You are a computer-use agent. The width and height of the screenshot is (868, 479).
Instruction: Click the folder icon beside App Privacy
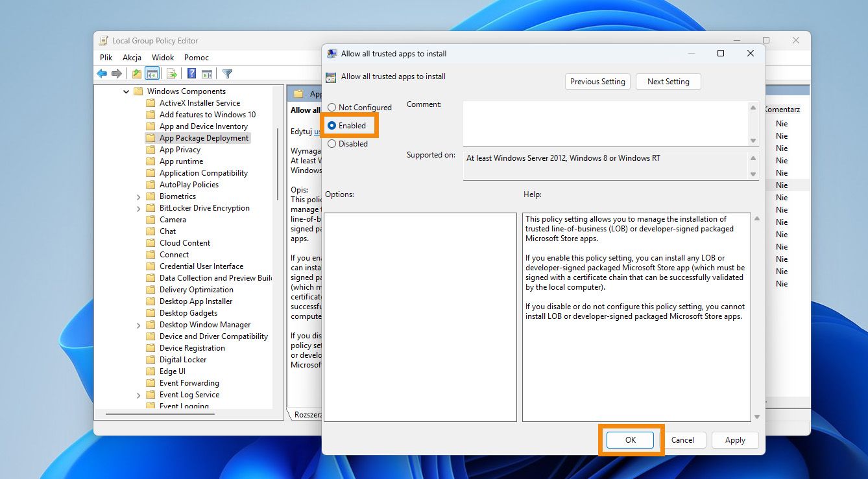pyautogui.click(x=151, y=150)
